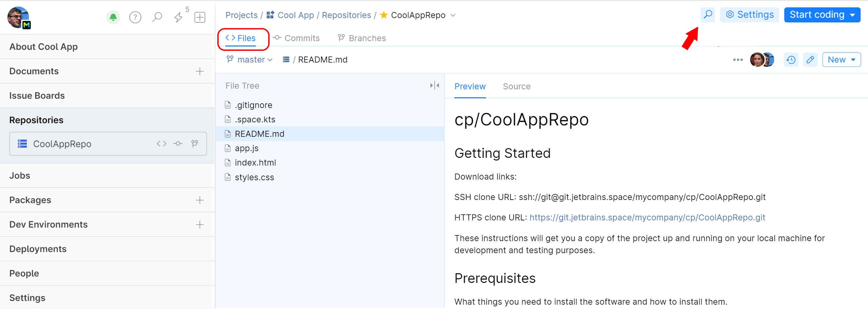The height and width of the screenshot is (309, 868).
Task: Click the three-dots more options icon
Action: pyautogui.click(x=738, y=60)
